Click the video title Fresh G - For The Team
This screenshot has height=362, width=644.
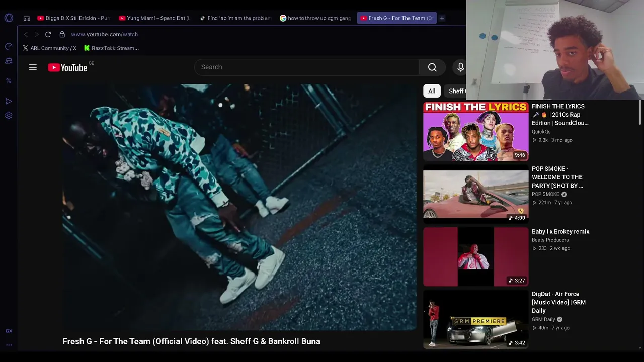[x=191, y=341]
